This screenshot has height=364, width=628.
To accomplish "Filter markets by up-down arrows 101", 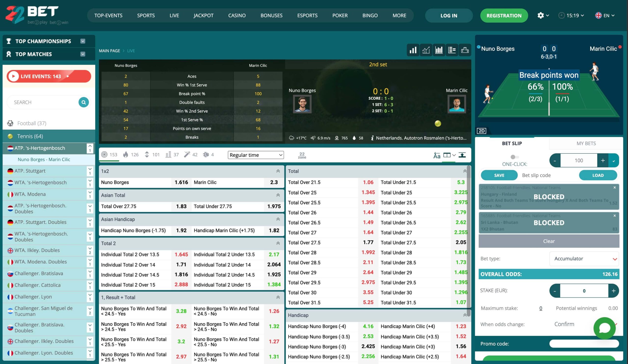I will coord(147,155).
